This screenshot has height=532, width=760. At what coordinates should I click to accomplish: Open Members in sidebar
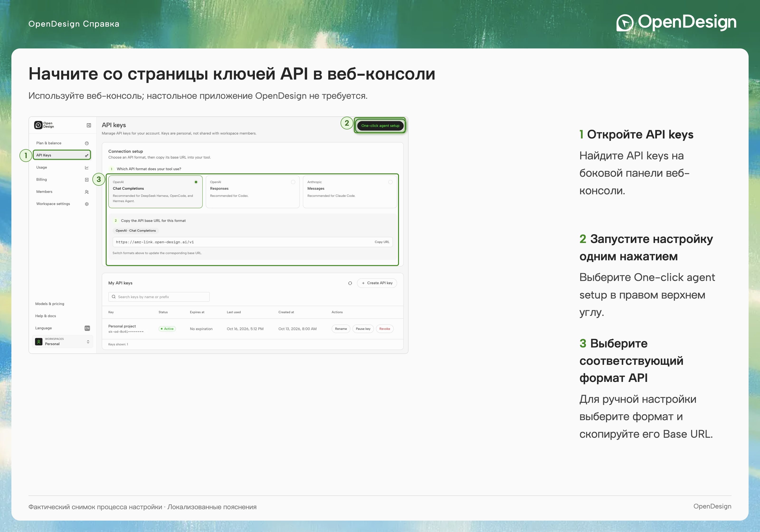pyautogui.click(x=62, y=192)
